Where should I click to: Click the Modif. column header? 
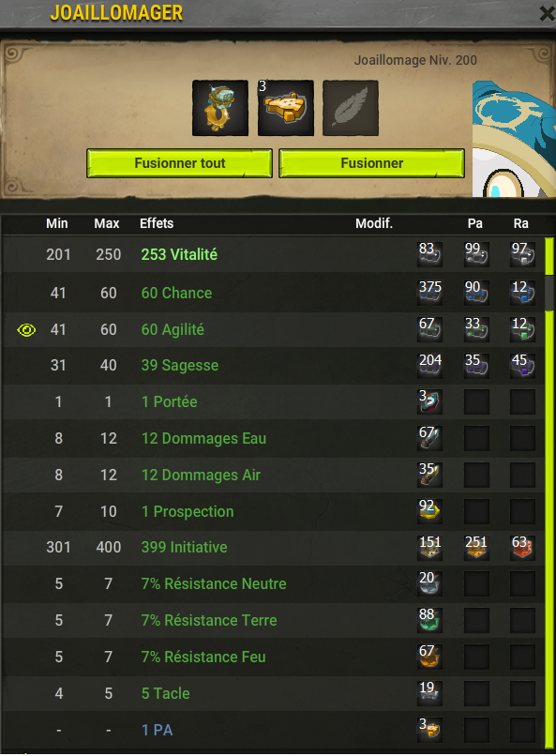[x=374, y=223]
